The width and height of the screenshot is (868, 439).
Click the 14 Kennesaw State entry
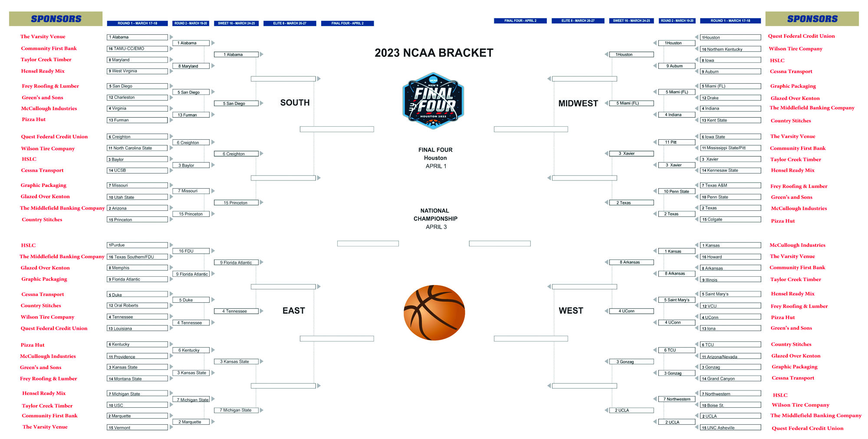tap(730, 170)
